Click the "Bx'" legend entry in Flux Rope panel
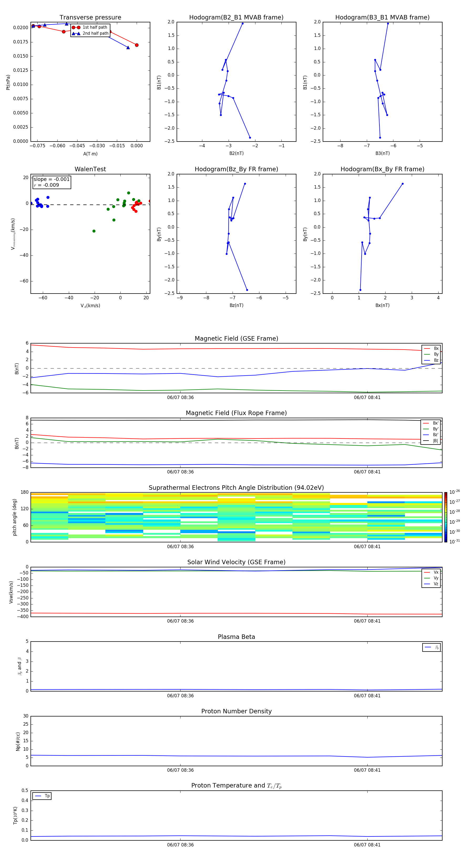Image resolution: width=473 pixels, height=868 pixels. [x=431, y=423]
